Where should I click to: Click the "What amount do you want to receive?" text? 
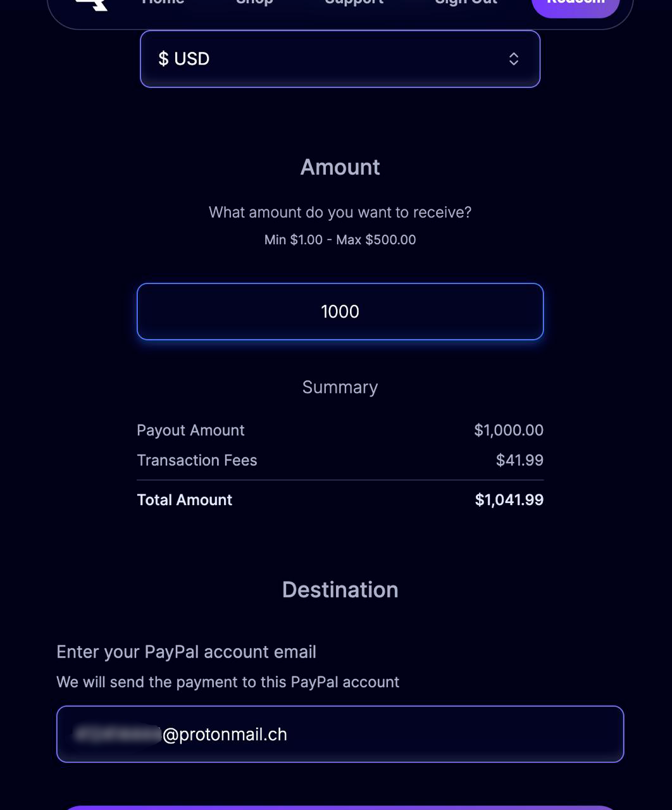pyautogui.click(x=340, y=212)
